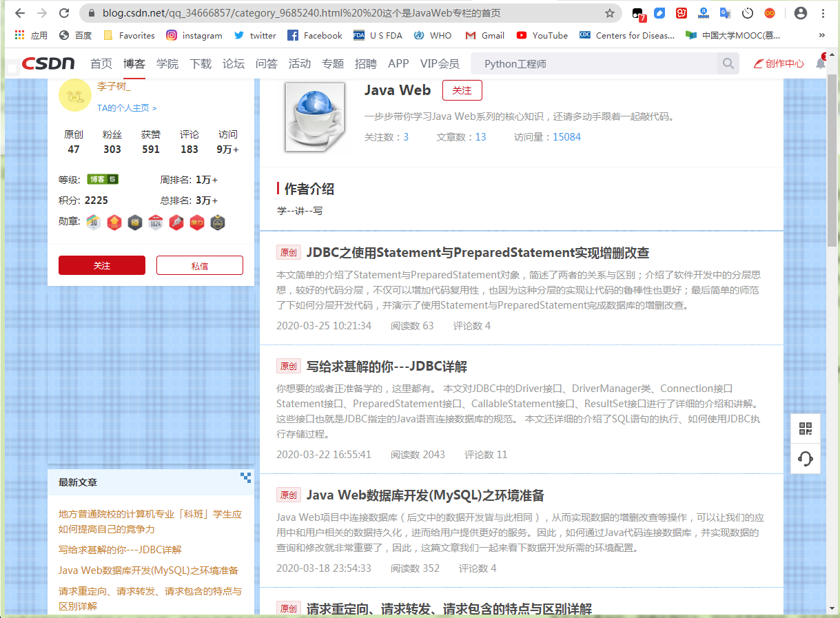The width and height of the screenshot is (840, 618).
Task: Open the notification bell icon
Action: 820,63
